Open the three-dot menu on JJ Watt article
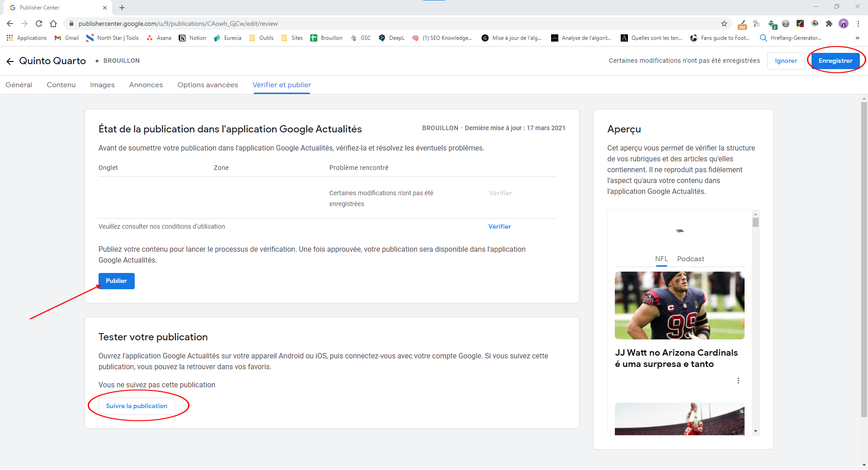 pos(738,381)
